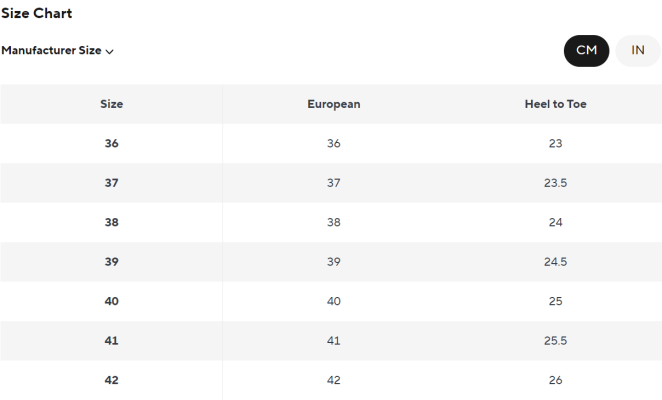Click European size 40 cell
The width and height of the screenshot is (662, 400).
(334, 301)
